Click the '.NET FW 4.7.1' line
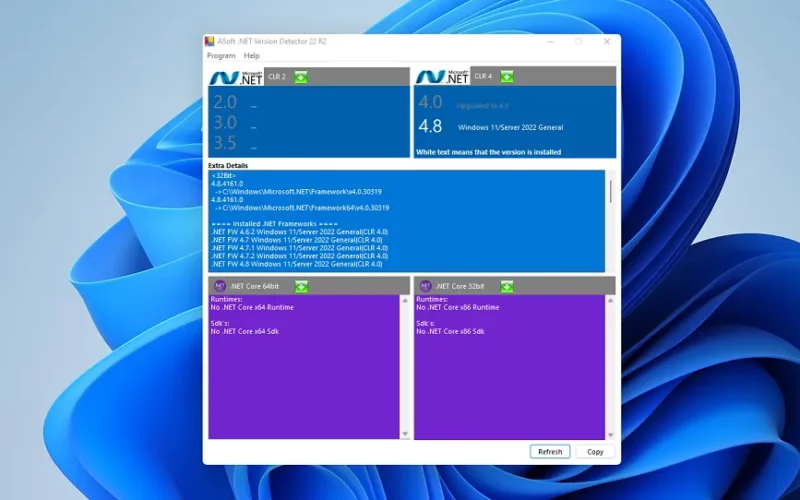The width and height of the screenshot is (800, 500). 299,248
